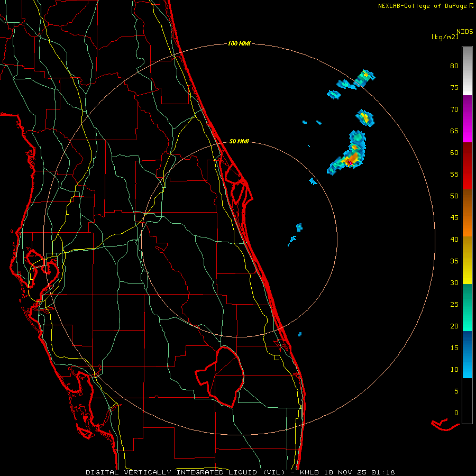Click the 80 value on the VIL scale
This screenshot has height=476, width=476.
454,66
